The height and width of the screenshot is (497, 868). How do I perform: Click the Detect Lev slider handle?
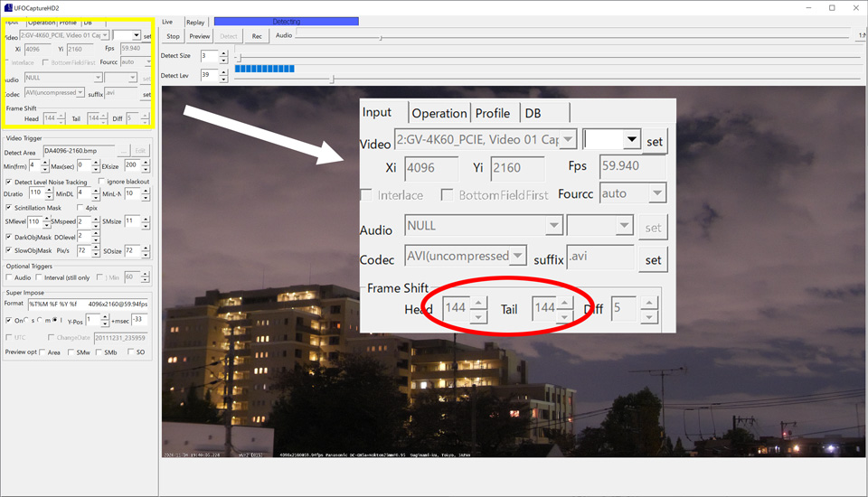332,80
